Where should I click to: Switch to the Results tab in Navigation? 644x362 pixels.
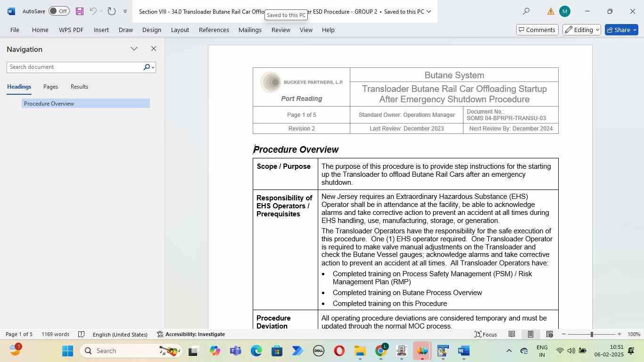(79, 87)
